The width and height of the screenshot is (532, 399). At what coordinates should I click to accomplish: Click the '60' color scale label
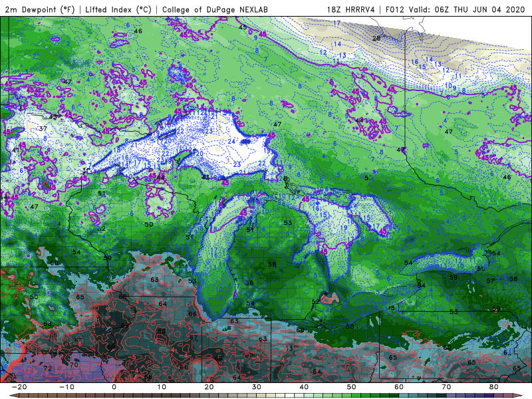point(399,387)
